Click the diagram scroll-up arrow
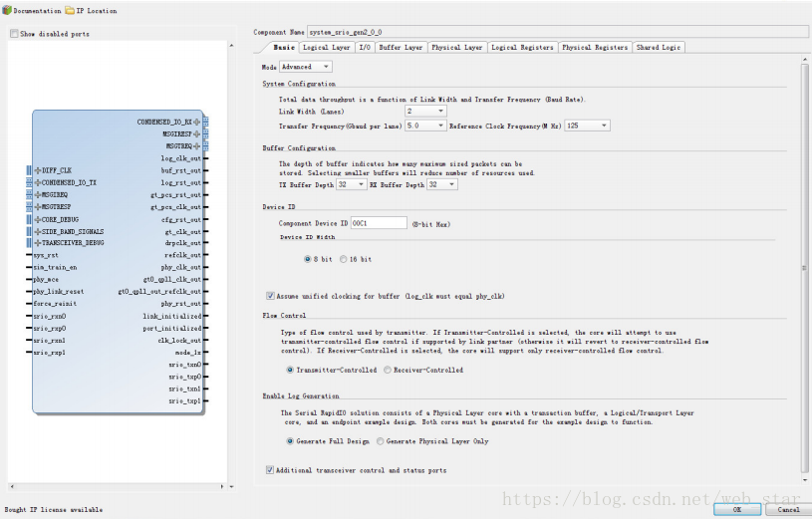This screenshot has width=812, height=519. (231, 46)
